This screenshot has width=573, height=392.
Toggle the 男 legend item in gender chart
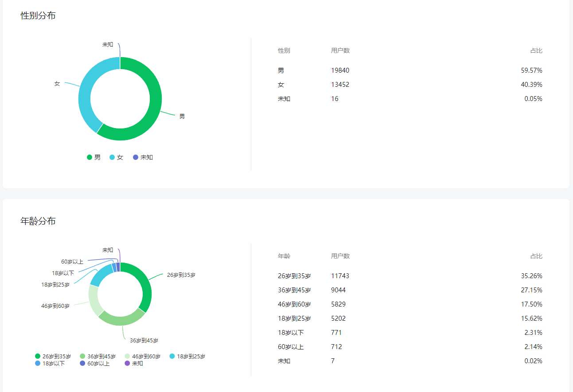[x=94, y=157]
